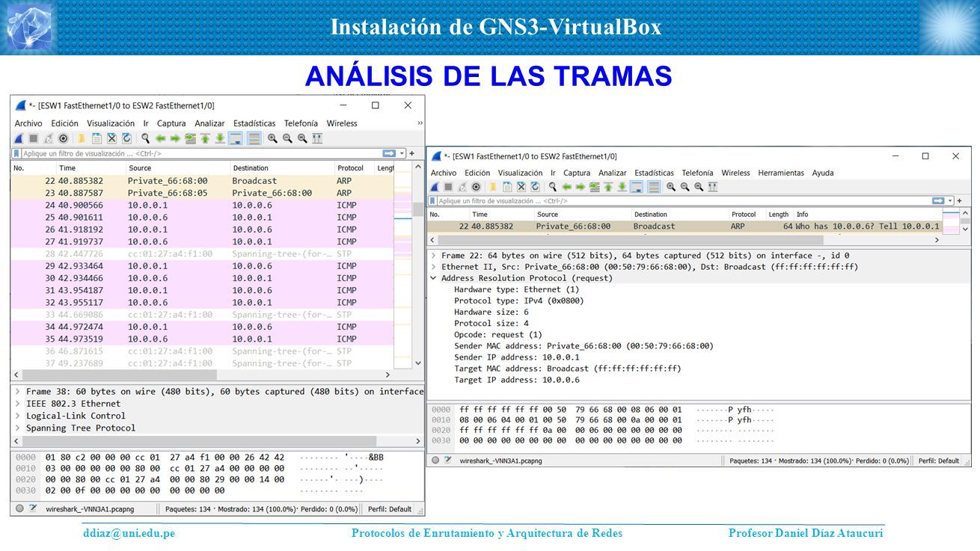The height and width of the screenshot is (551, 980).
Task: Go back in packet history, left window
Action: tap(161, 138)
